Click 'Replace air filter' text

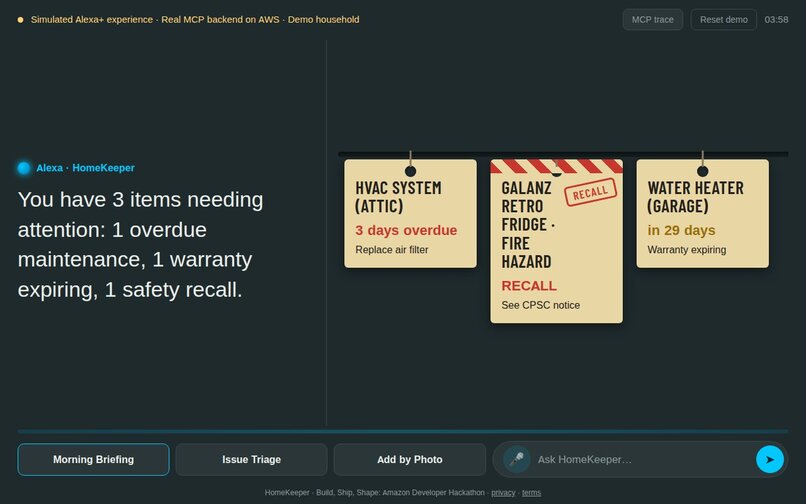392,249
